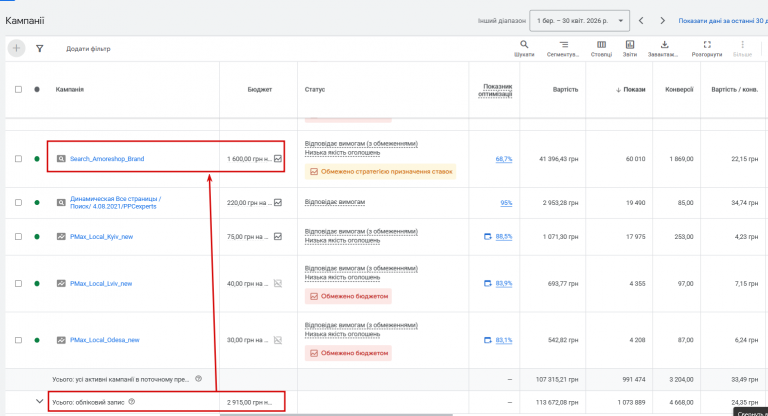Open Динамическая Все страницы campaign link
Screen dimensions: 768x416
tap(116, 202)
